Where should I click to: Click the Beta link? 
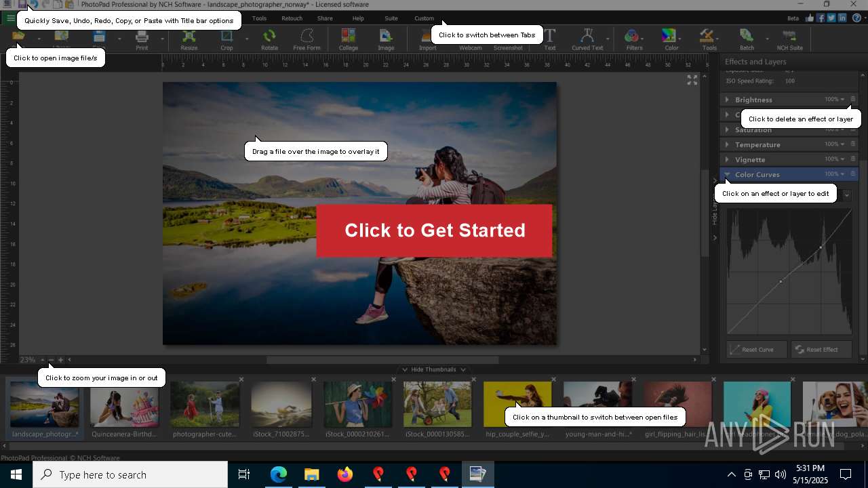[793, 18]
